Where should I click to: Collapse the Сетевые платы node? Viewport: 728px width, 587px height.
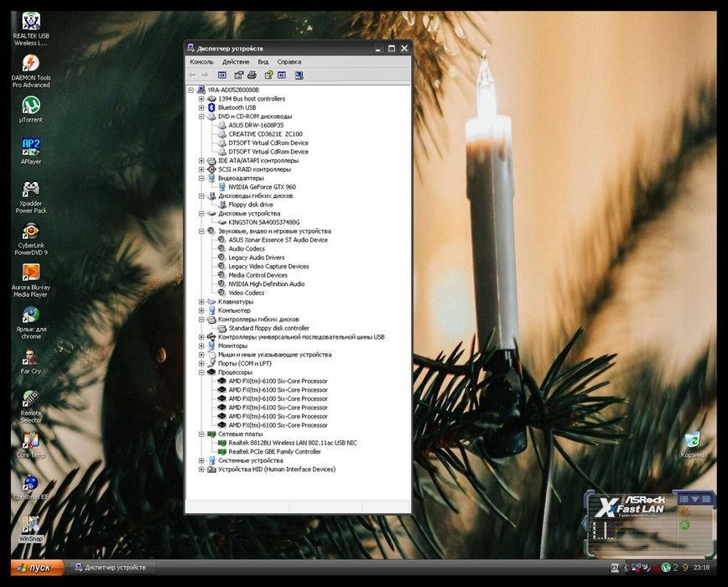(201, 434)
